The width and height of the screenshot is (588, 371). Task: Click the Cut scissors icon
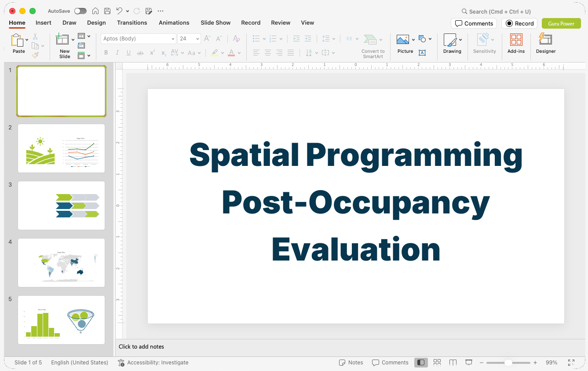click(35, 37)
